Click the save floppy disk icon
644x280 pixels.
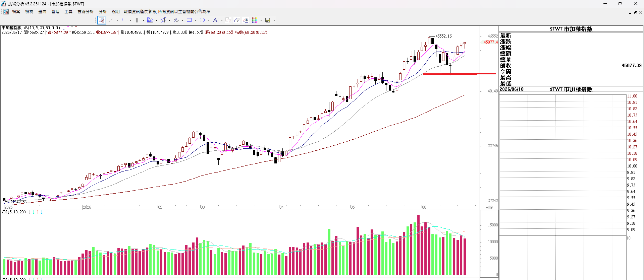(268, 20)
